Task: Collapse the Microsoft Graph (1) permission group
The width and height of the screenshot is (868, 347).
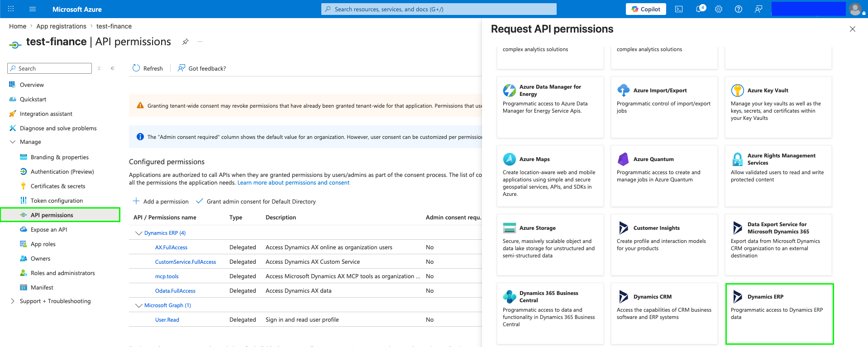Action: pos(139,305)
